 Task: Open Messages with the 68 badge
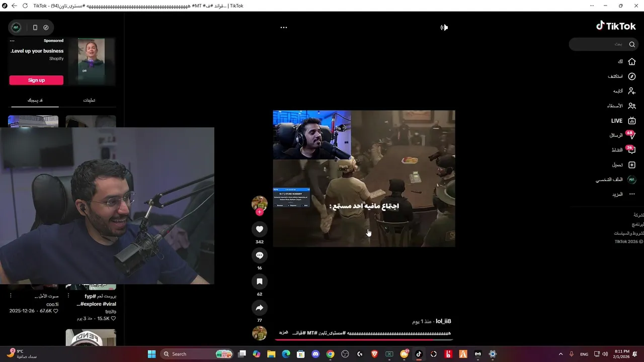click(622, 135)
